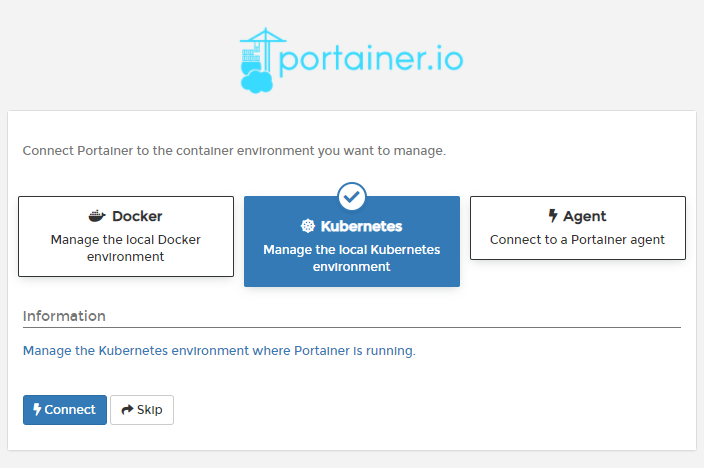Click 'Manage the Kubernetes environment where Portainer is running.' text
The width and height of the screenshot is (704, 468).
219,351
